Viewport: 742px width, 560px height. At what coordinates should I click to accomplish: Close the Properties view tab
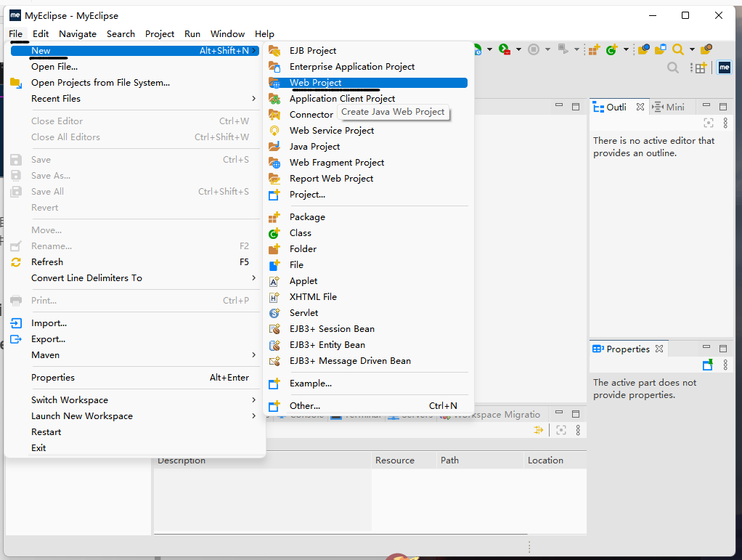[x=659, y=349]
